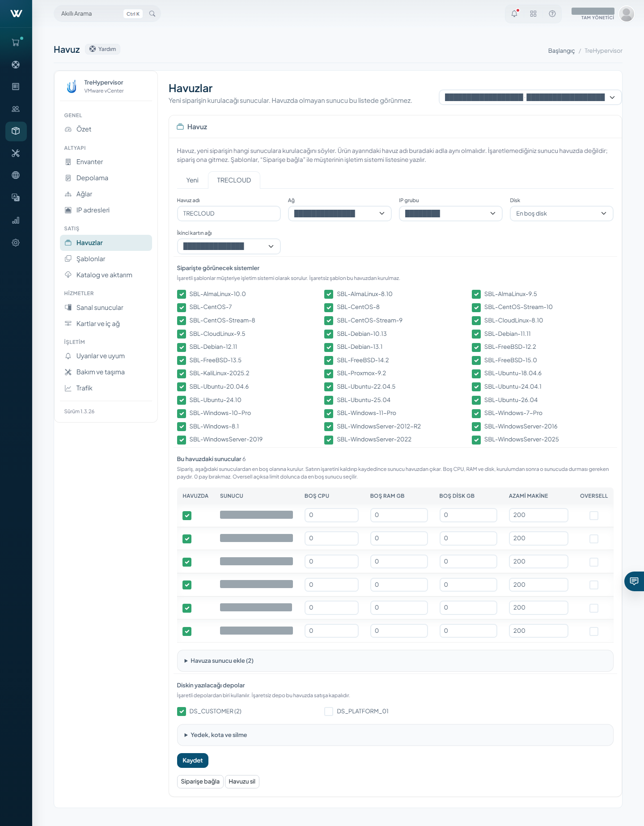Click the Havuz adı input field

point(229,214)
